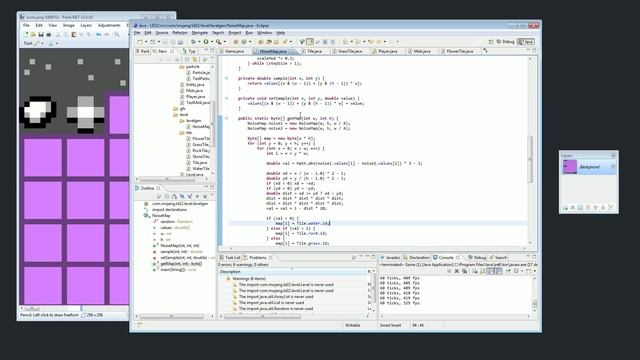The width and height of the screenshot is (640, 360).
Task: Click the New file toolbar icon in Eclipse
Action: [140, 42]
